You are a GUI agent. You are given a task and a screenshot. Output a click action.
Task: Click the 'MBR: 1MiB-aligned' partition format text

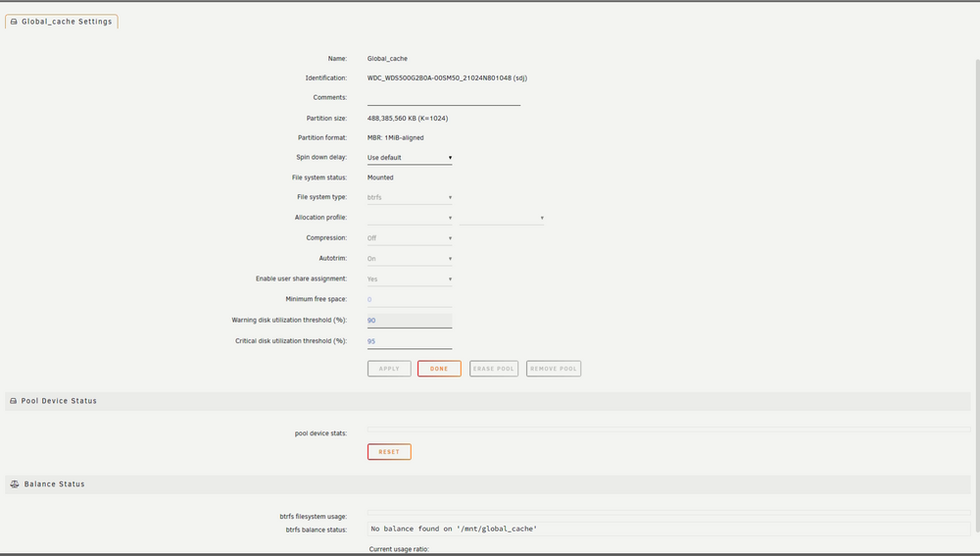(396, 137)
